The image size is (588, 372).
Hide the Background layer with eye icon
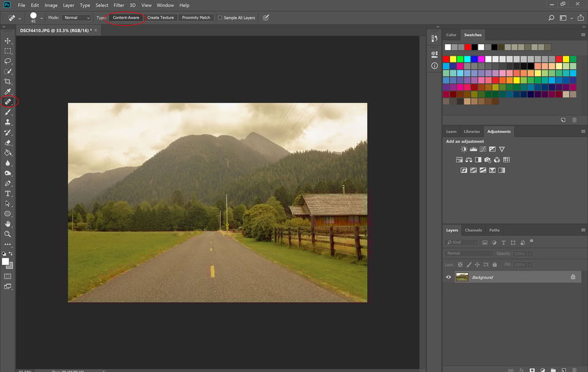pos(448,277)
